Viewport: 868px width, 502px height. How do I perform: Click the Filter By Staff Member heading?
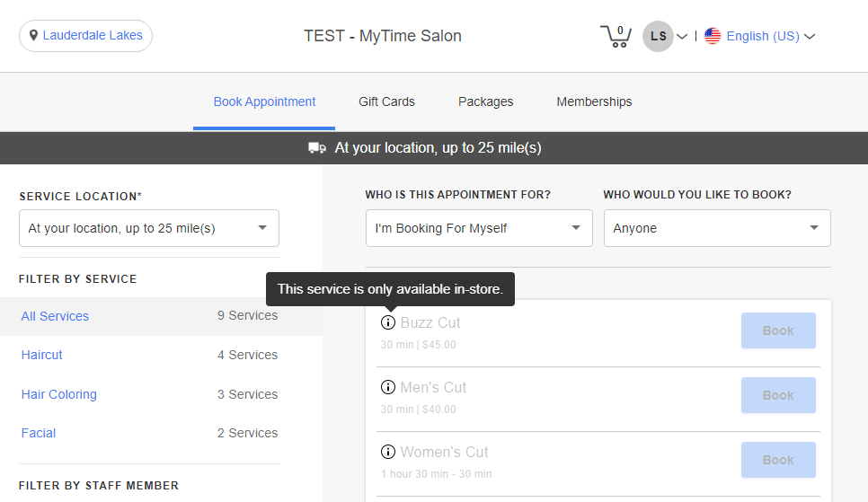click(x=99, y=486)
